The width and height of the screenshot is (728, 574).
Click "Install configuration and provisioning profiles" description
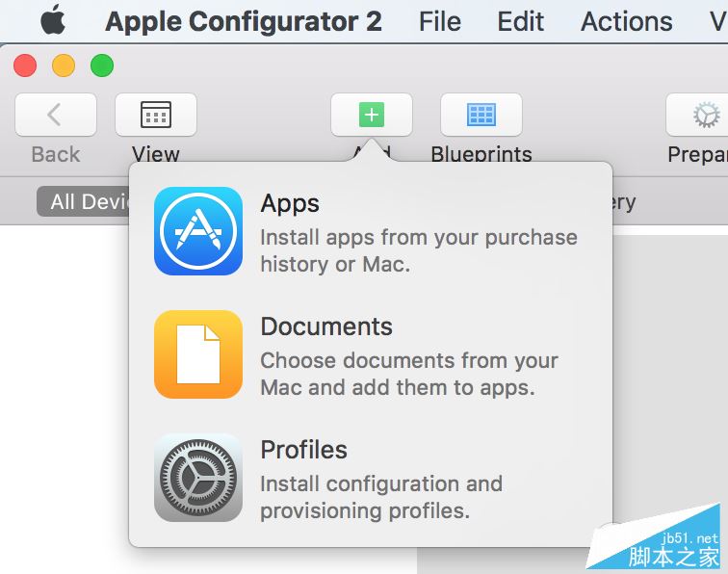pos(381,497)
